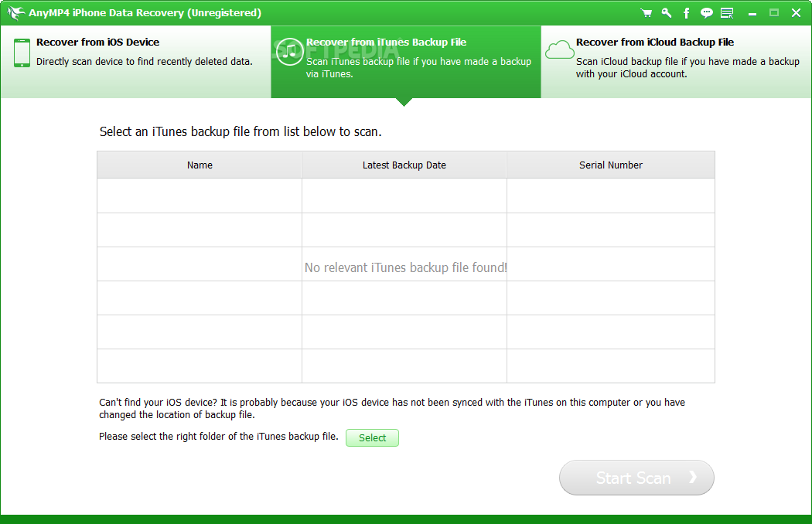Click 'Directly scan device' description text
This screenshot has height=524, width=812.
tap(145, 62)
